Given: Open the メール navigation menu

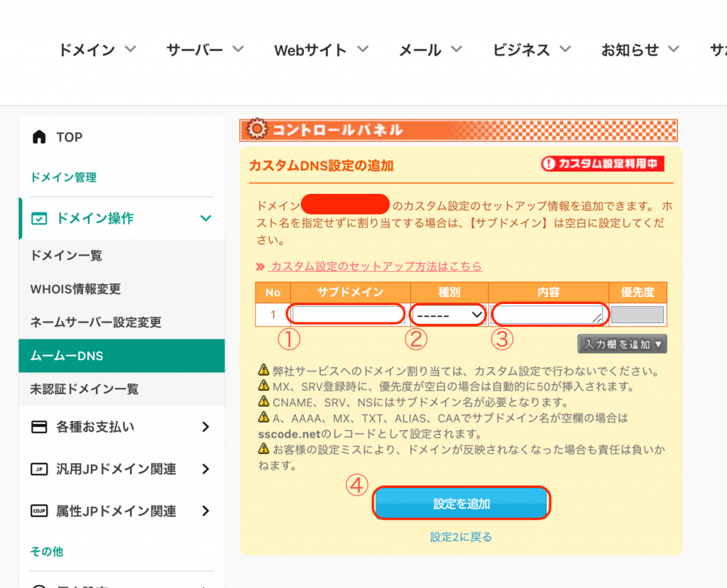Looking at the screenshot, I should point(430,50).
